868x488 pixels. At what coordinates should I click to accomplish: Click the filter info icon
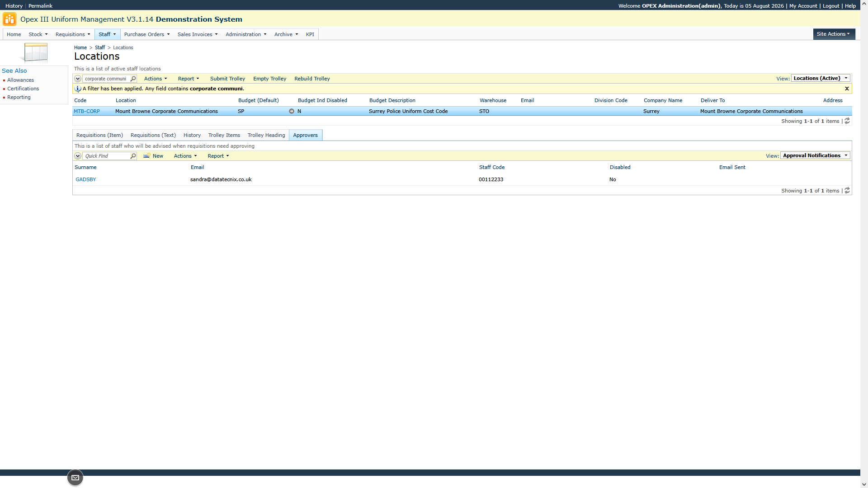(x=78, y=89)
